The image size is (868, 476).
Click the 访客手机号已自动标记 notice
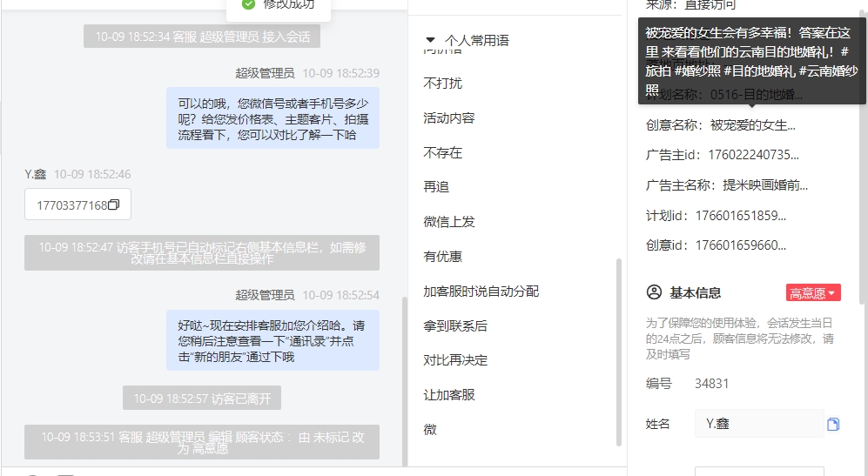tap(202, 253)
